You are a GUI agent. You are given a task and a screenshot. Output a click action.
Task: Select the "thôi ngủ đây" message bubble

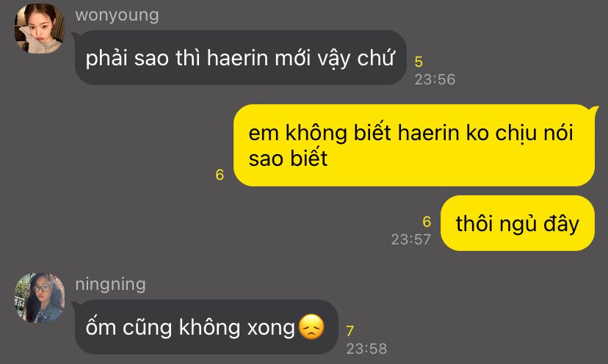[x=517, y=223]
